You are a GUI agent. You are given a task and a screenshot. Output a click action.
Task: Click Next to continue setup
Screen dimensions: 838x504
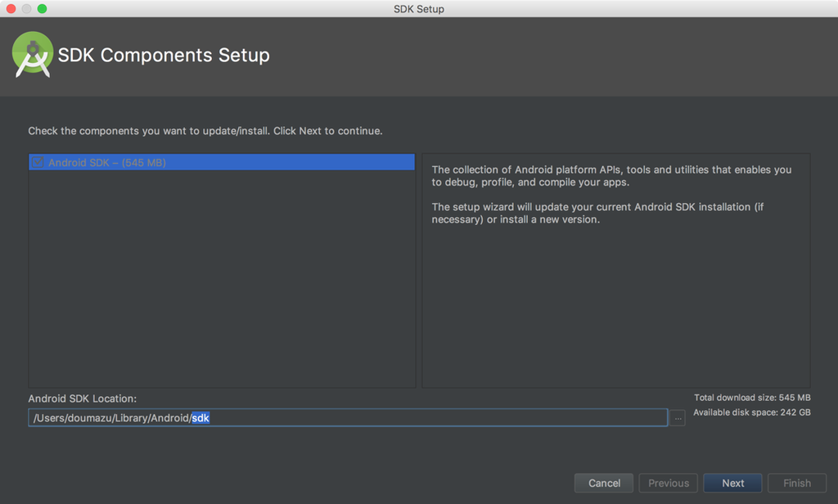pos(732,484)
